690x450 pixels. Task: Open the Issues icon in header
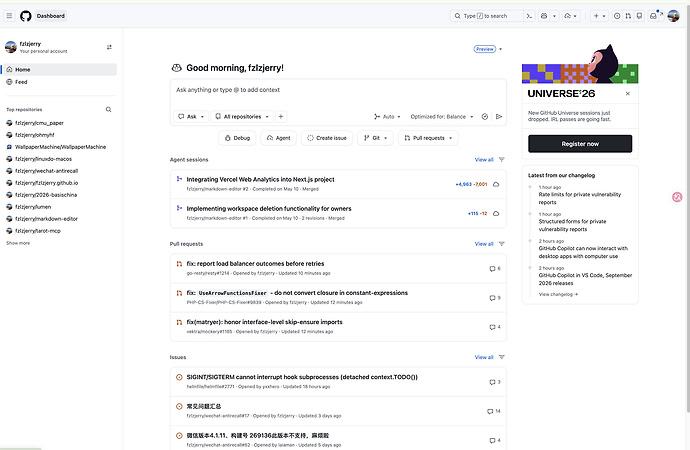tap(617, 16)
